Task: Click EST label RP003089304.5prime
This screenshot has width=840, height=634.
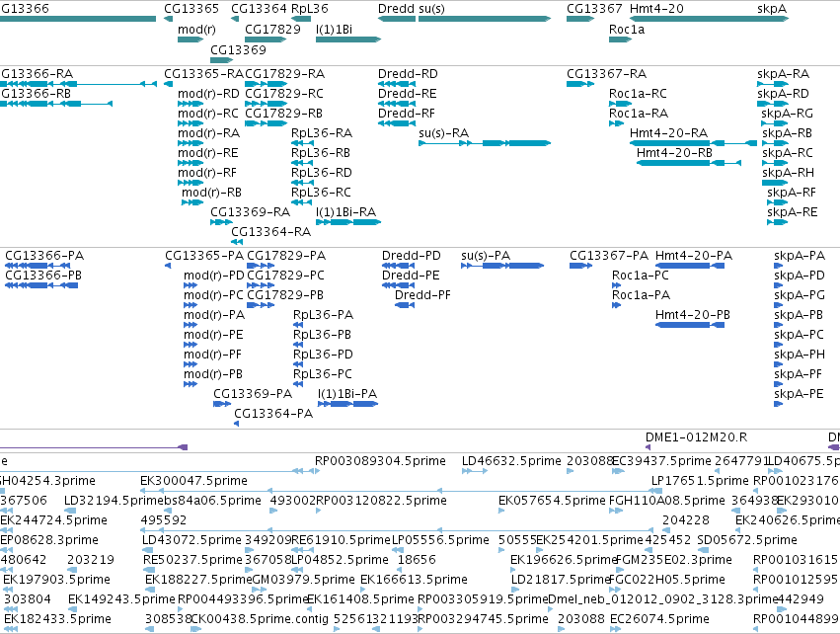Action: 380,461
